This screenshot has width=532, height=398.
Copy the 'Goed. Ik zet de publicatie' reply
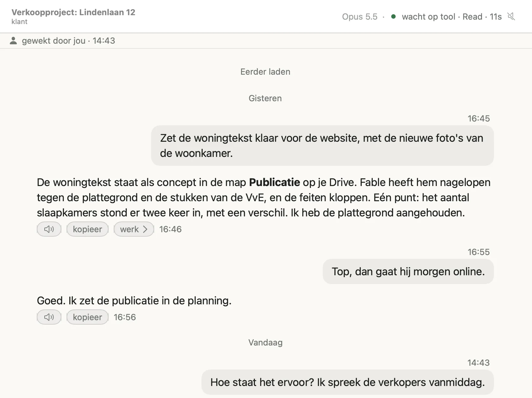pos(87,317)
